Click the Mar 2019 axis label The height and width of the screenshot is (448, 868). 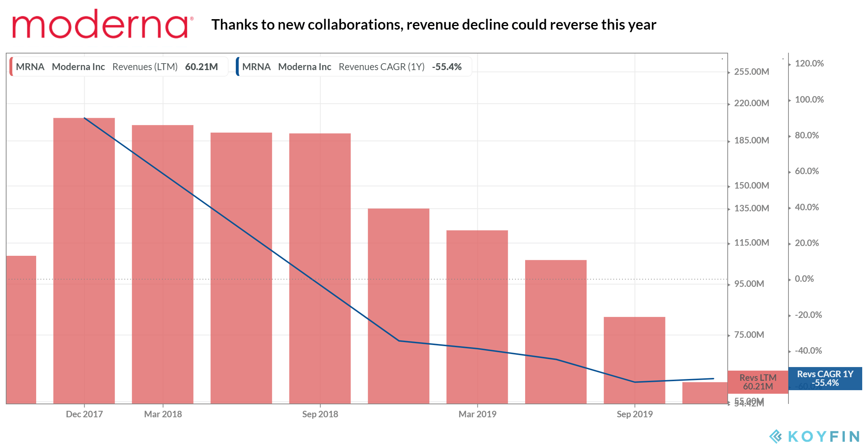[477, 414]
